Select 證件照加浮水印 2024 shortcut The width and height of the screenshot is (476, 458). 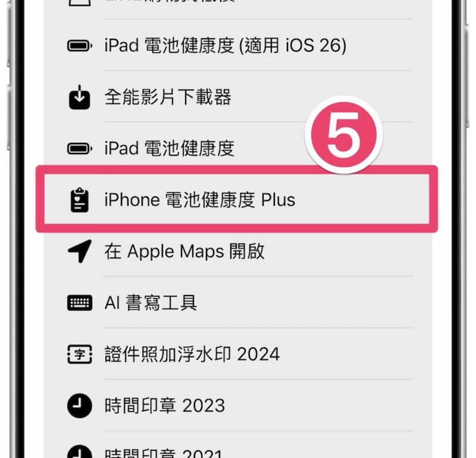[x=238, y=354]
